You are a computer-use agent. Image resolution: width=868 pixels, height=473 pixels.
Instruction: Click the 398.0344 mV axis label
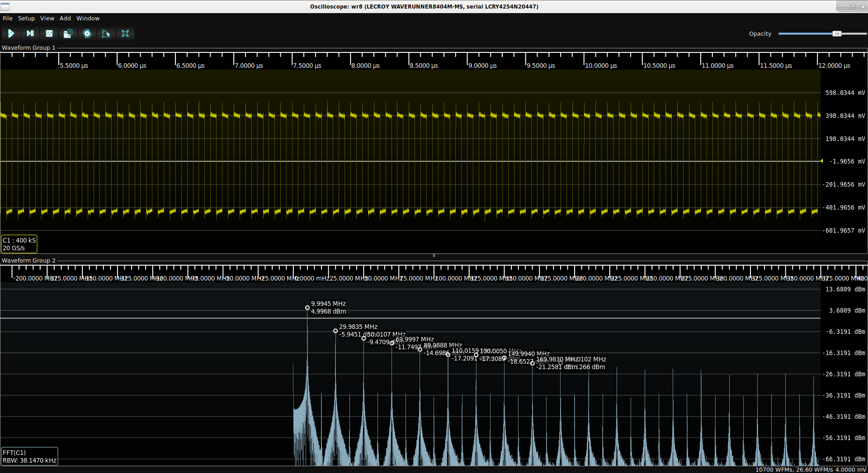point(845,116)
